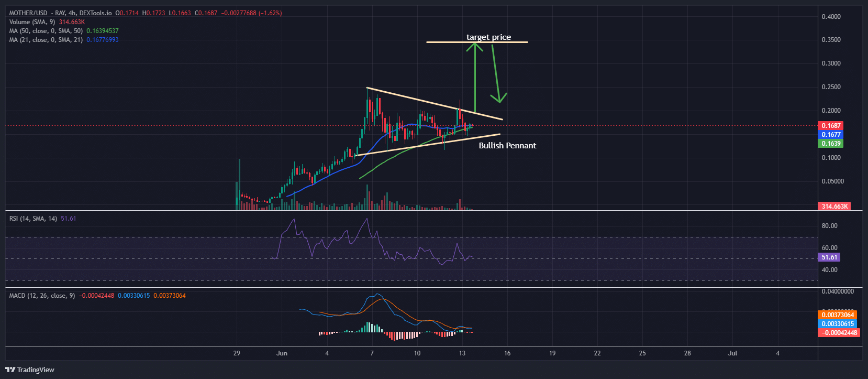The image size is (868, 379).
Task: Click the '13' date on time axis
Action: (462, 353)
